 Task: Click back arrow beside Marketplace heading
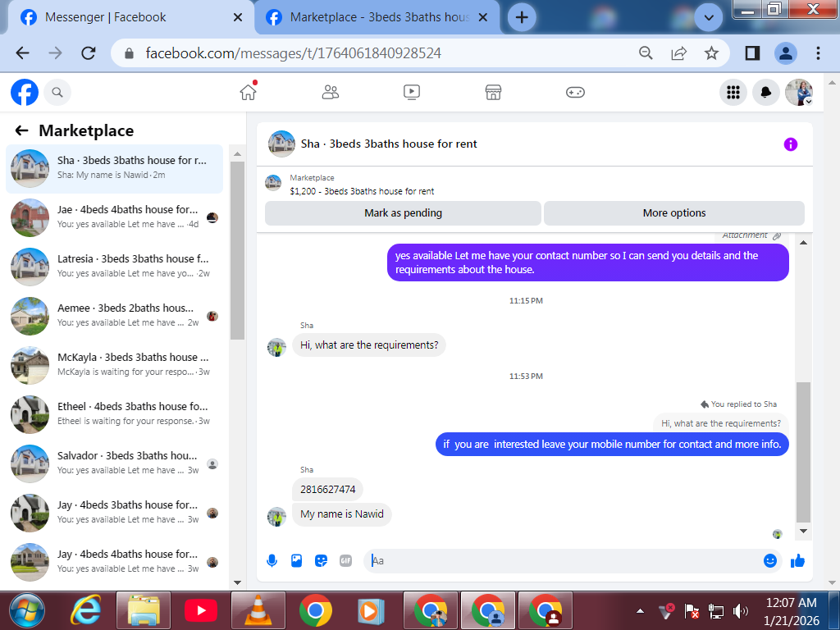click(21, 130)
